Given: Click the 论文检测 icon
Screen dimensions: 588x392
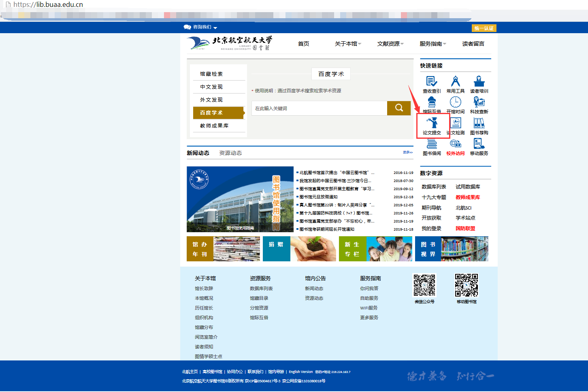Looking at the screenshot, I should coord(456,123).
